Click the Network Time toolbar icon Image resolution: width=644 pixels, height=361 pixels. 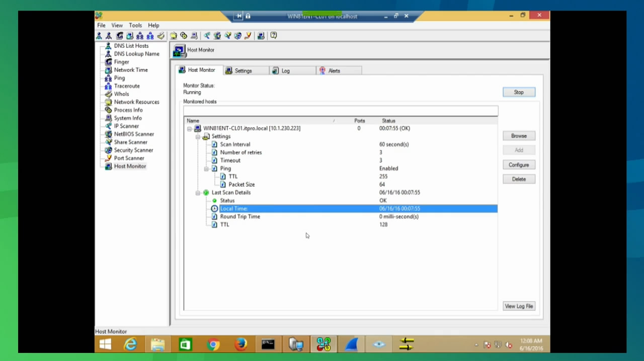click(x=130, y=36)
